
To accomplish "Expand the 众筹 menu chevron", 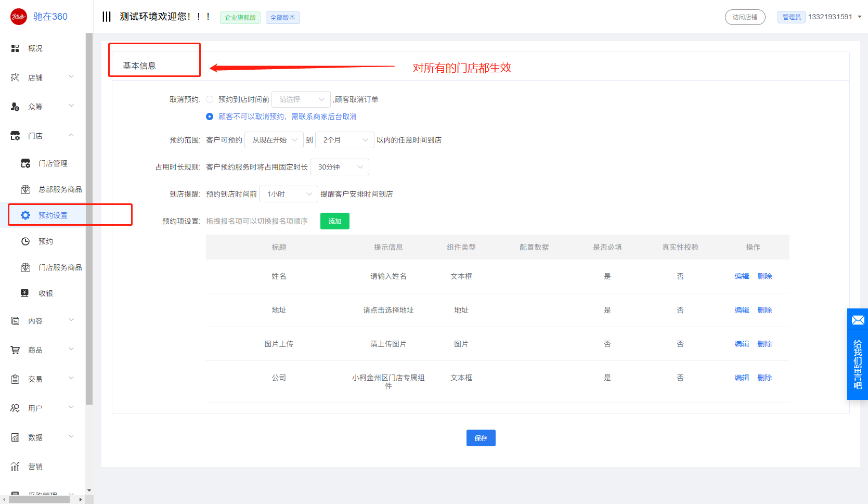I will coord(71,106).
